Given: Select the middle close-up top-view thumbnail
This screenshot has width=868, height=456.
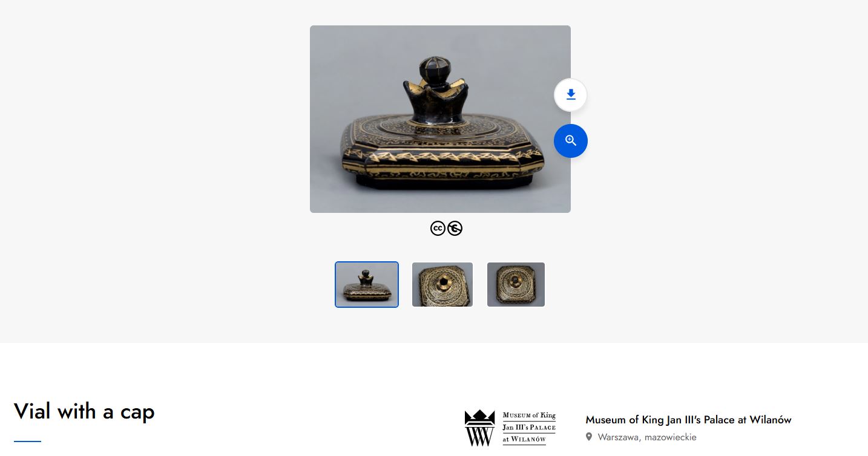Looking at the screenshot, I should click(442, 284).
